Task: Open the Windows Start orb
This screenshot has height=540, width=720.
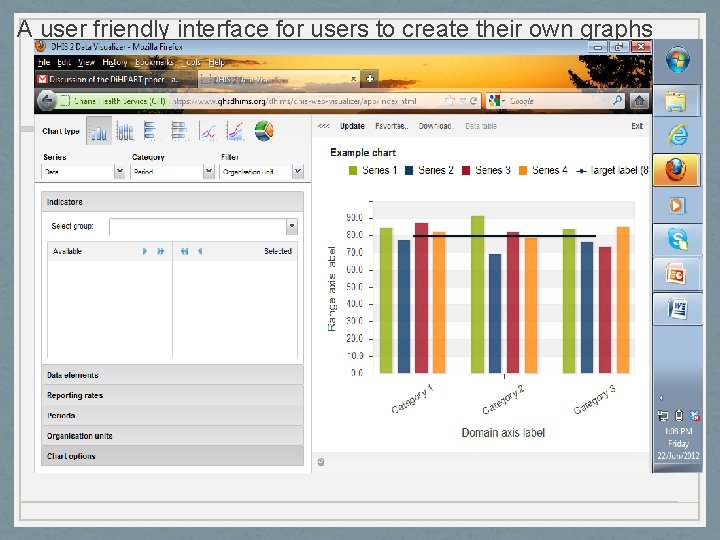Action: click(x=678, y=59)
